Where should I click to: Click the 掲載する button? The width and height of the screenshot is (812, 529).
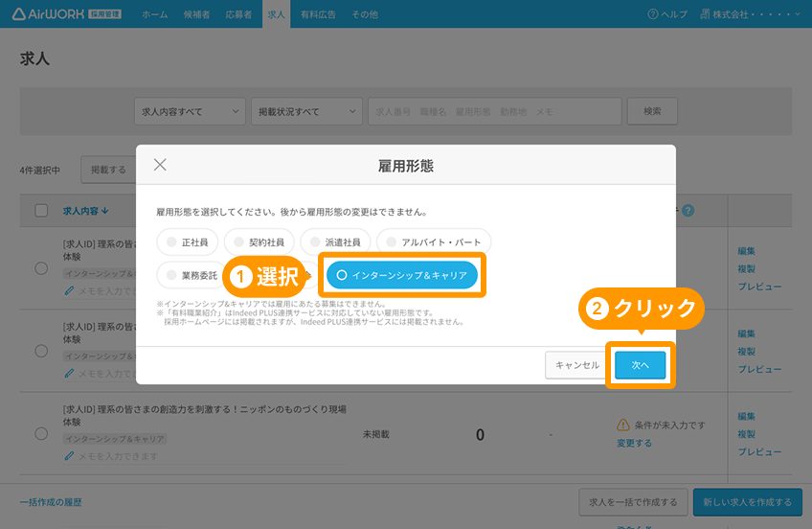click(108, 170)
